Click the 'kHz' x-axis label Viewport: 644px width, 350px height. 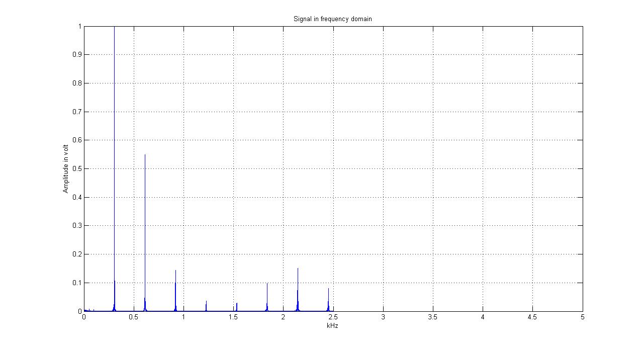(333, 326)
